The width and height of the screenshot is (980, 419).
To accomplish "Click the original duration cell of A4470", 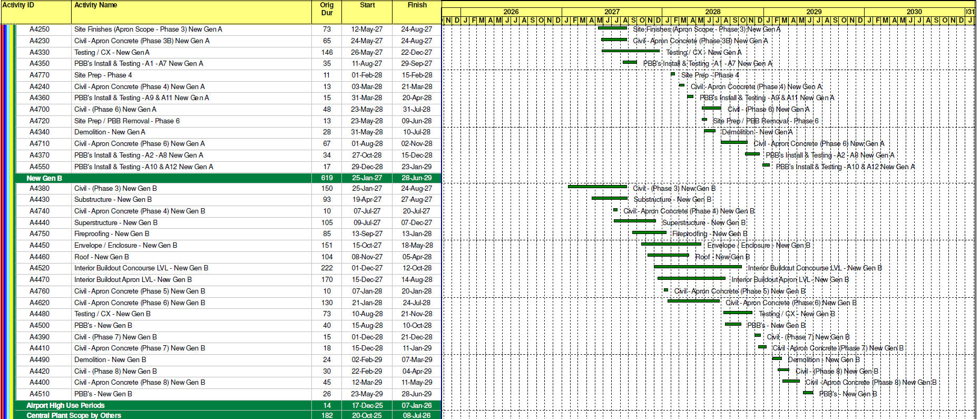I will click(327, 280).
